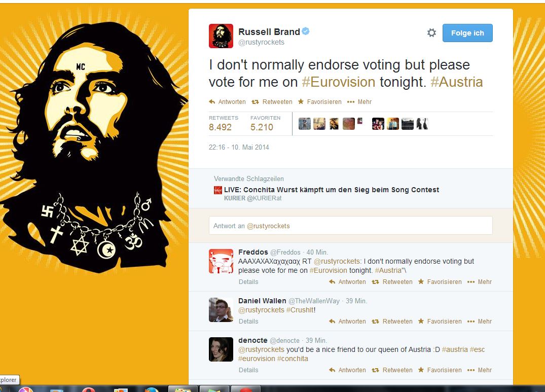The height and width of the screenshot is (392, 545).
Task: Toggle the Folge ich follow button
Action: point(467,33)
